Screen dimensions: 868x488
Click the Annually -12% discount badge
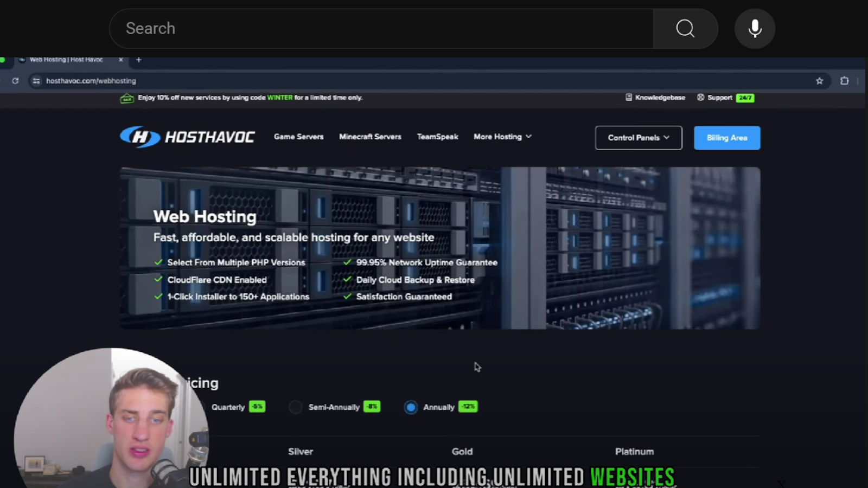[x=468, y=407]
